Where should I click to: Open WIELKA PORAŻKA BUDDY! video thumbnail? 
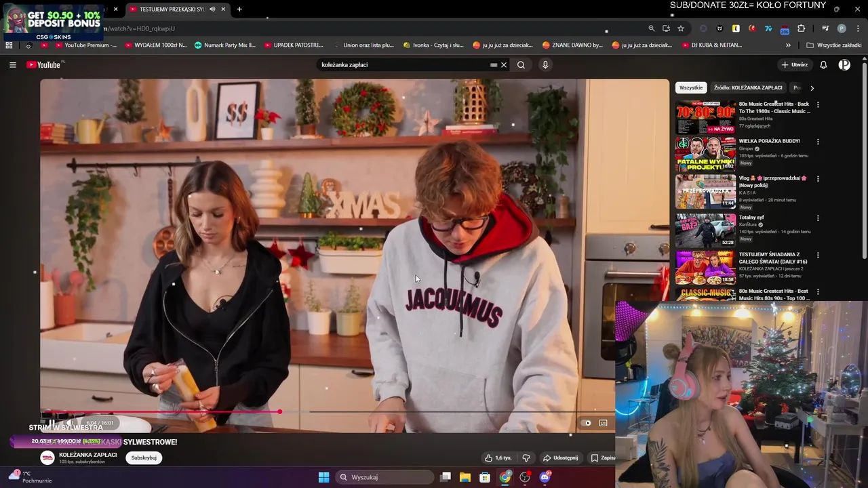[x=705, y=155]
